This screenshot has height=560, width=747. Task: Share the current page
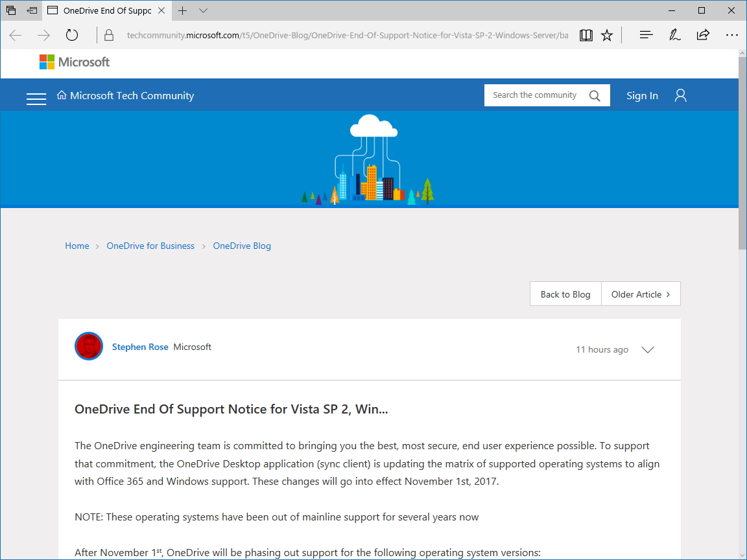pyautogui.click(x=703, y=35)
